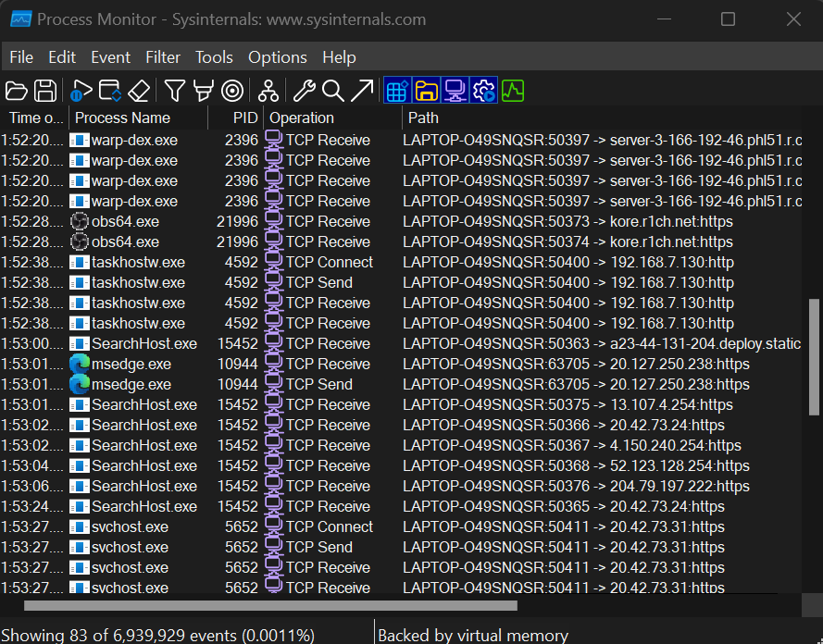This screenshot has width=823, height=644.
Task: Show the Process Tree
Action: pos(268,91)
